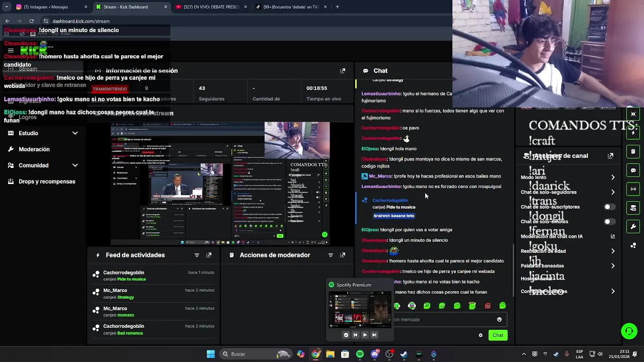
Task: Open the emoji picker in chat message box
Action: point(499,319)
